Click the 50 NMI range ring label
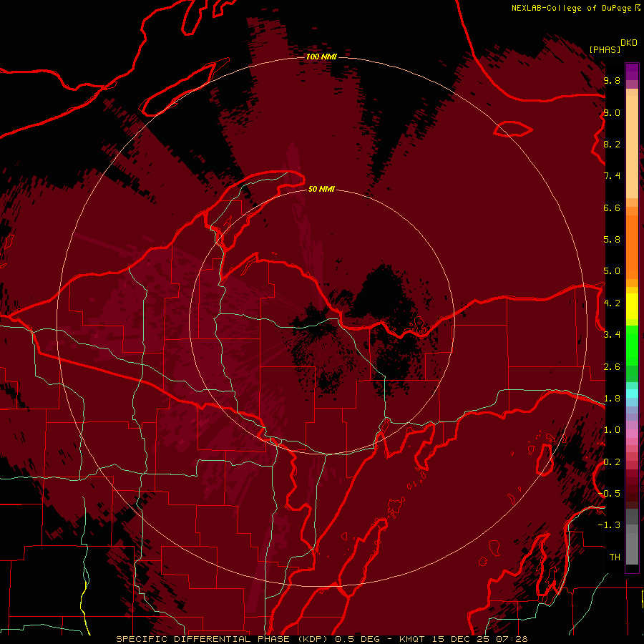The image size is (644, 644). click(321, 189)
